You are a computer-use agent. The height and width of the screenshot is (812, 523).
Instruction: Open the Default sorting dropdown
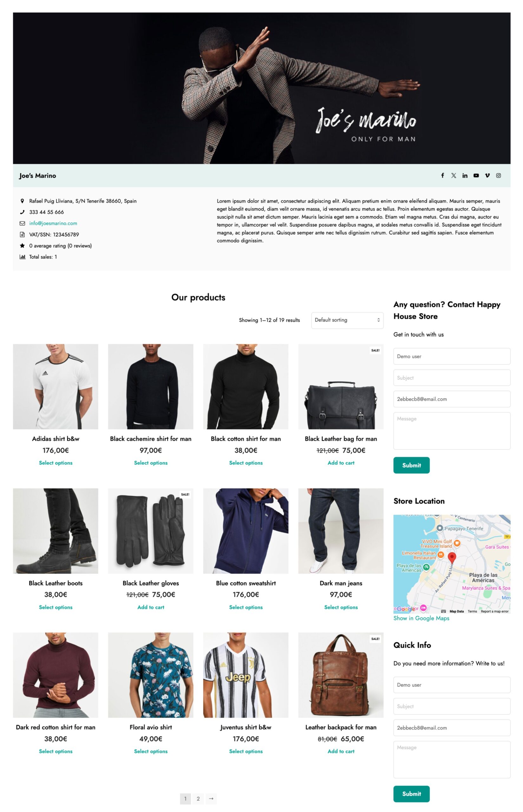(x=347, y=320)
